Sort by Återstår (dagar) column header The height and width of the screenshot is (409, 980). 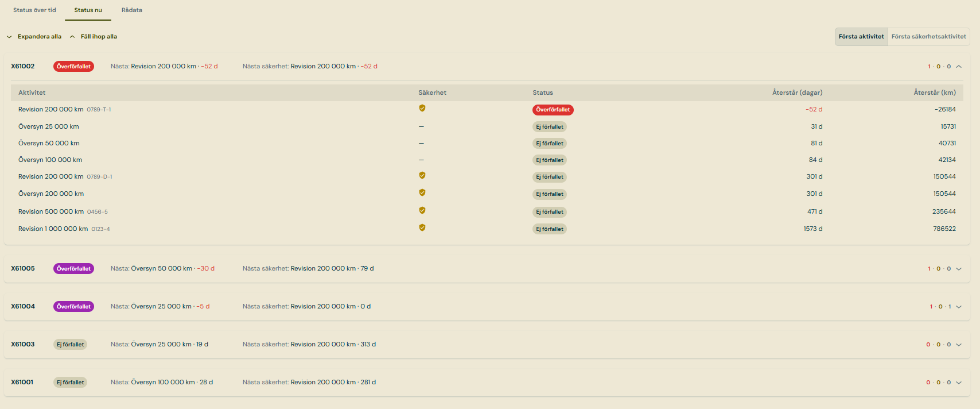[x=797, y=92]
